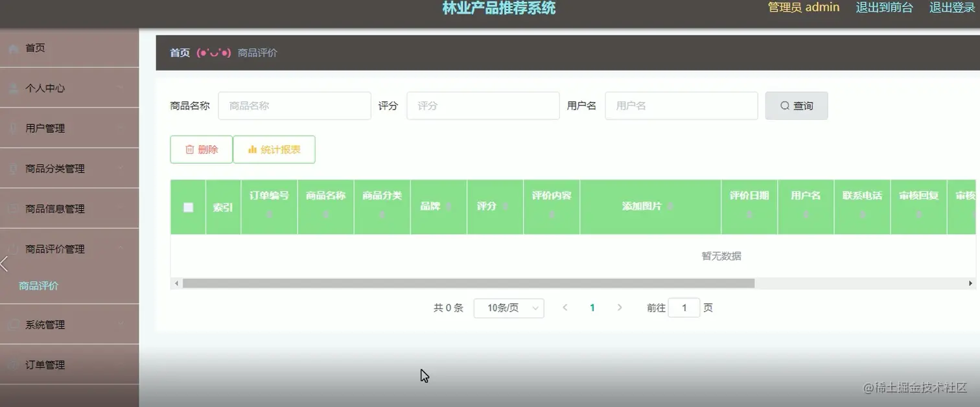Screen dimensions: 980x407
Task: Click the icon beside 用户管理
Action: click(13, 129)
